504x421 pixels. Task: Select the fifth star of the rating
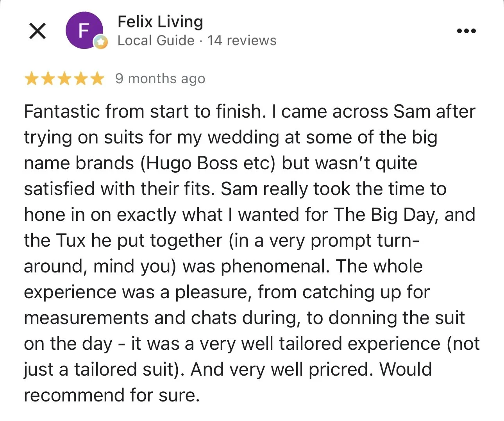(97, 79)
